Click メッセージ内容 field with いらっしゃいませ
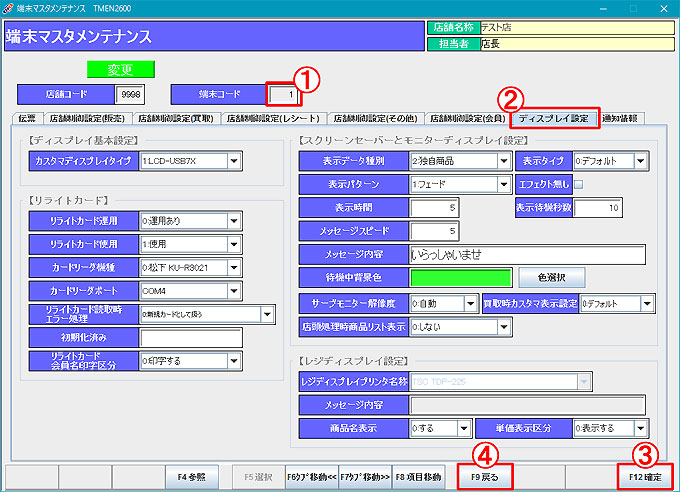The height and width of the screenshot is (492, 680). point(527,255)
